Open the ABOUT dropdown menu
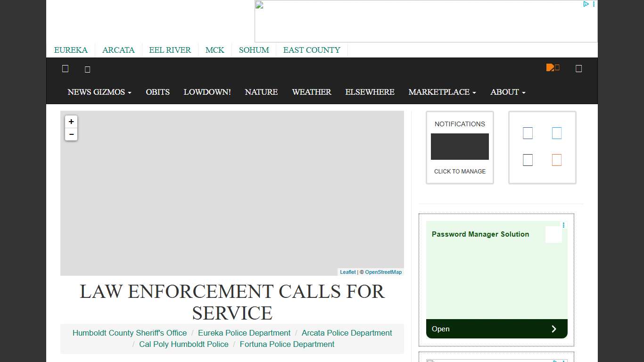The width and height of the screenshot is (644, 362). click(x=507, y=92)
